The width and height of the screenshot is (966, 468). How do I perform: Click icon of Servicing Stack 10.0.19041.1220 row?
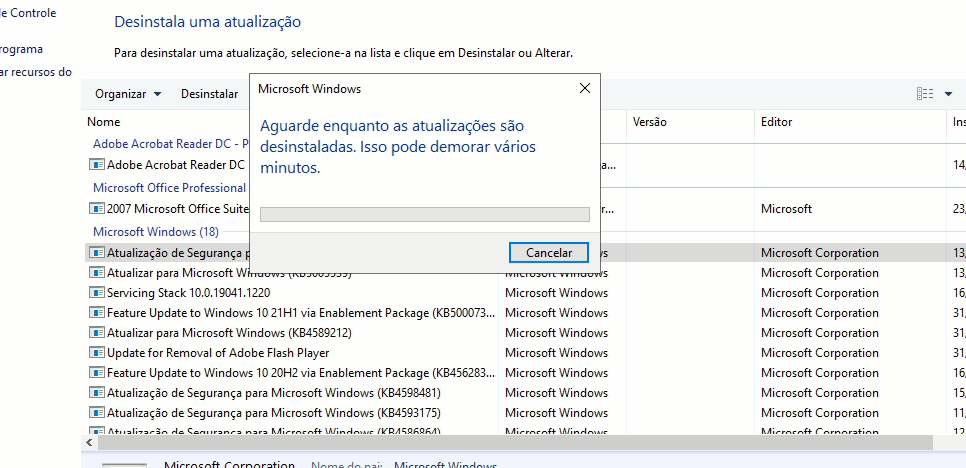[x=97, y=292]
